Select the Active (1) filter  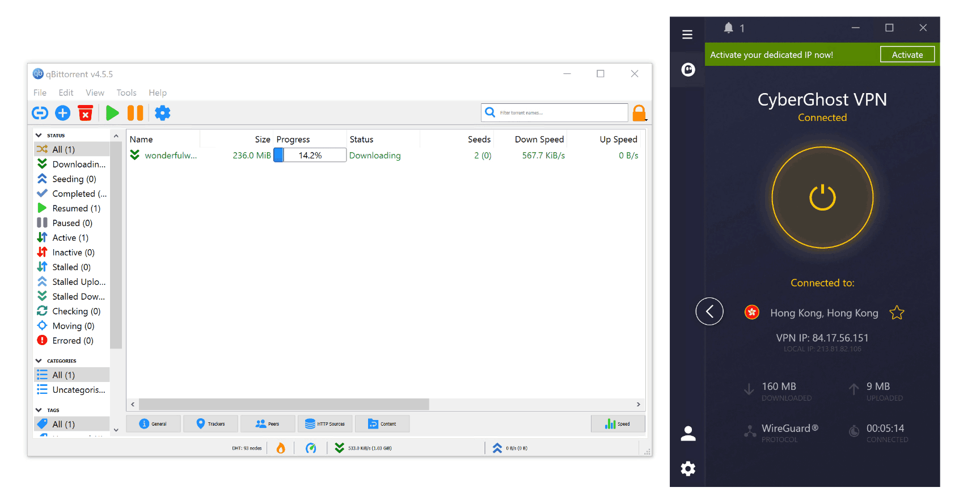pos(71,238)
